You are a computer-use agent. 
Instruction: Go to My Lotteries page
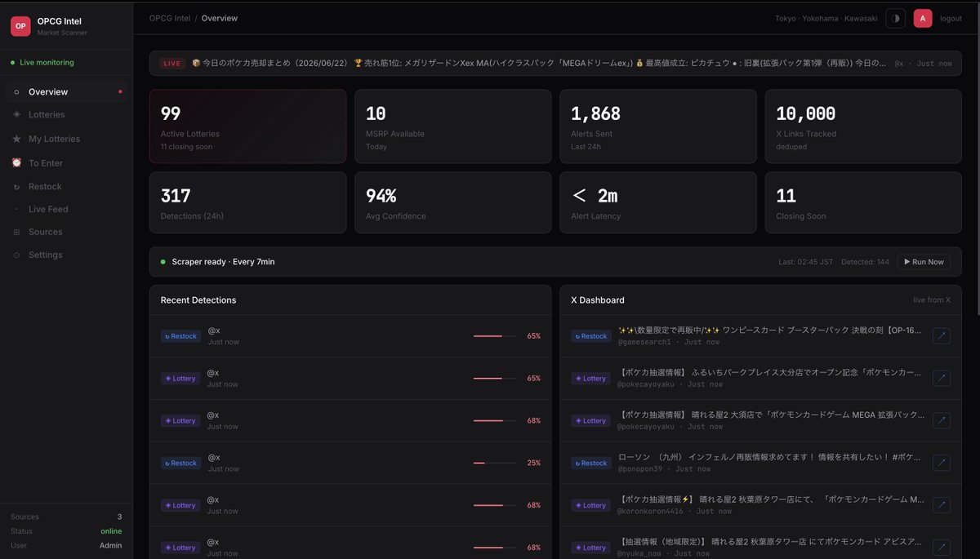point(66,139)
